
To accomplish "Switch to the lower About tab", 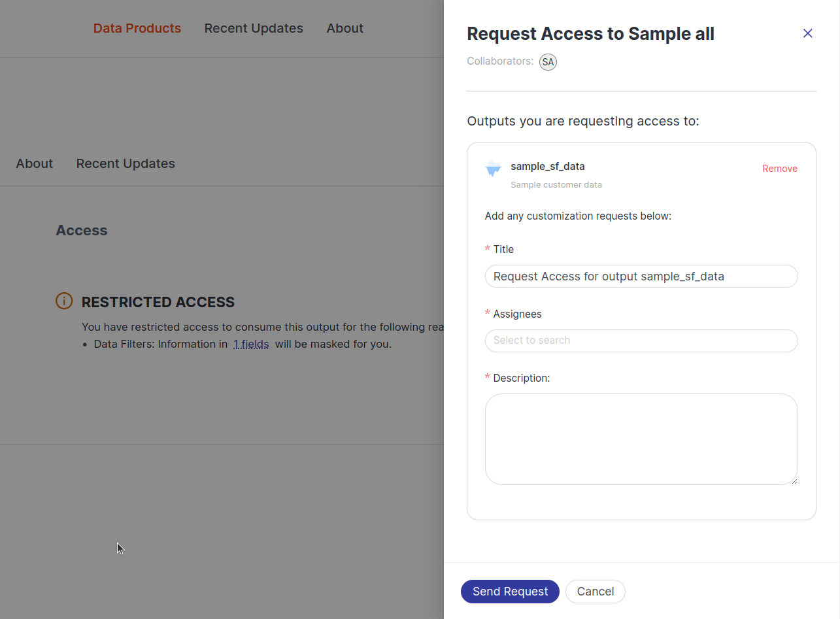I will 35,163.
